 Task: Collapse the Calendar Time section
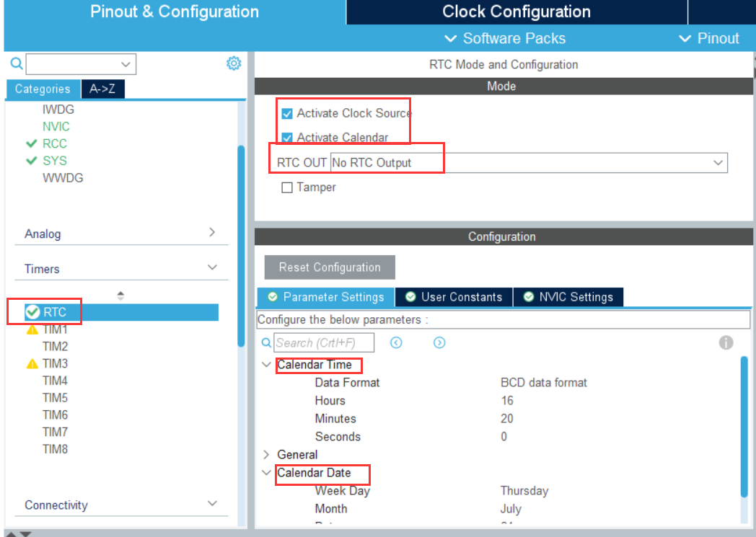[x=266, y=365]
